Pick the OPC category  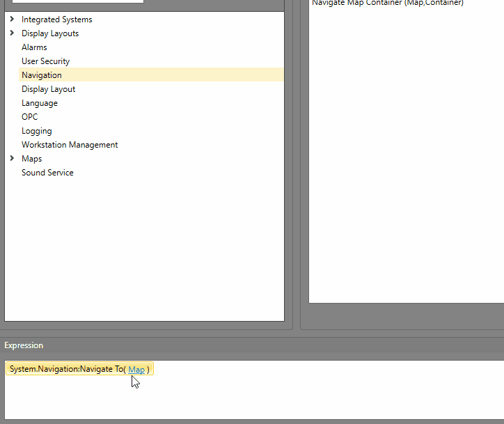[x=30, y=117]
